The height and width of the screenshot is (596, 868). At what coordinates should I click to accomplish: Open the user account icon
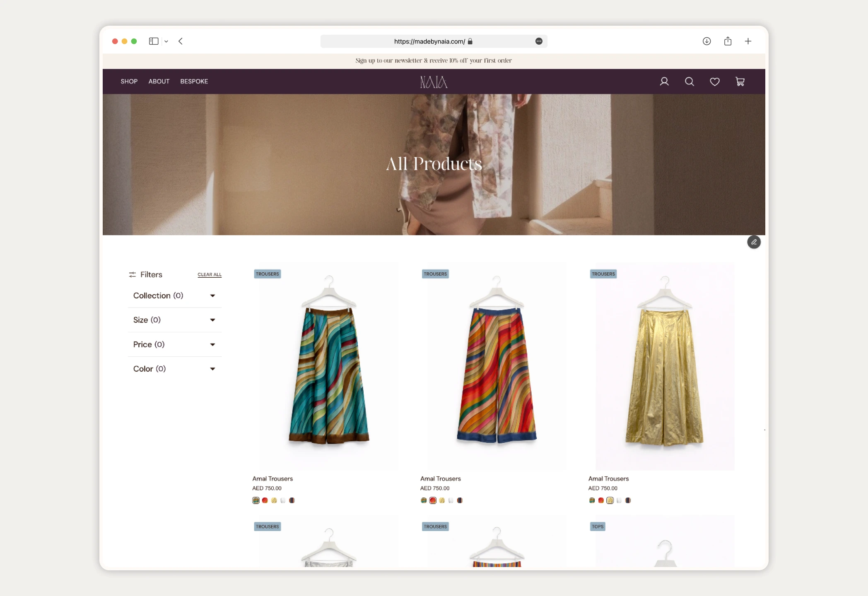tap(664, 82)
